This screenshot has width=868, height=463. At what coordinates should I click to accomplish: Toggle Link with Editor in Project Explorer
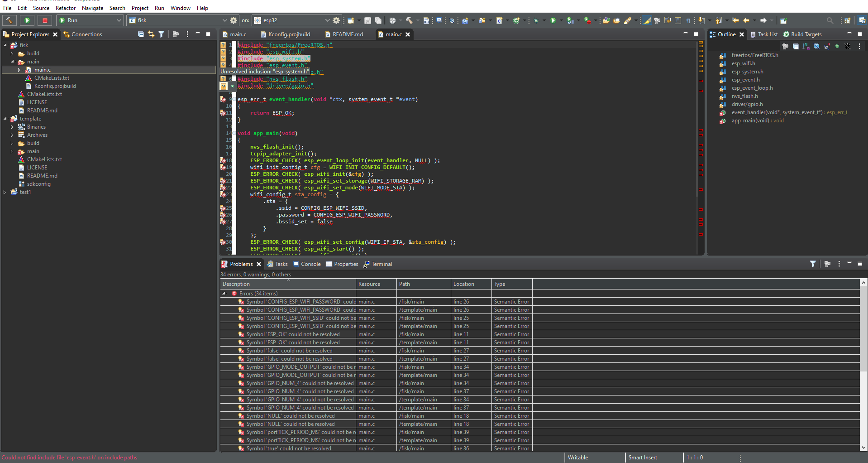tap(151, 34)
